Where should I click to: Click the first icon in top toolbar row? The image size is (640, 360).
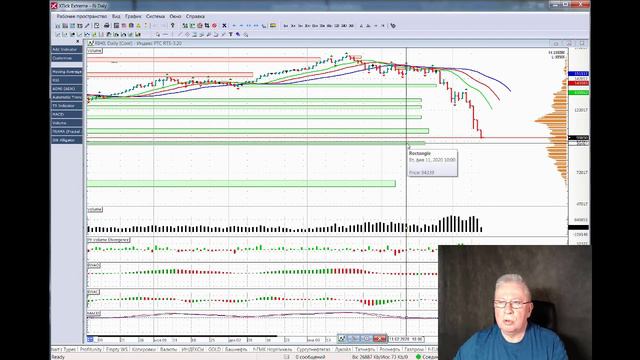[x=58, y=26]
